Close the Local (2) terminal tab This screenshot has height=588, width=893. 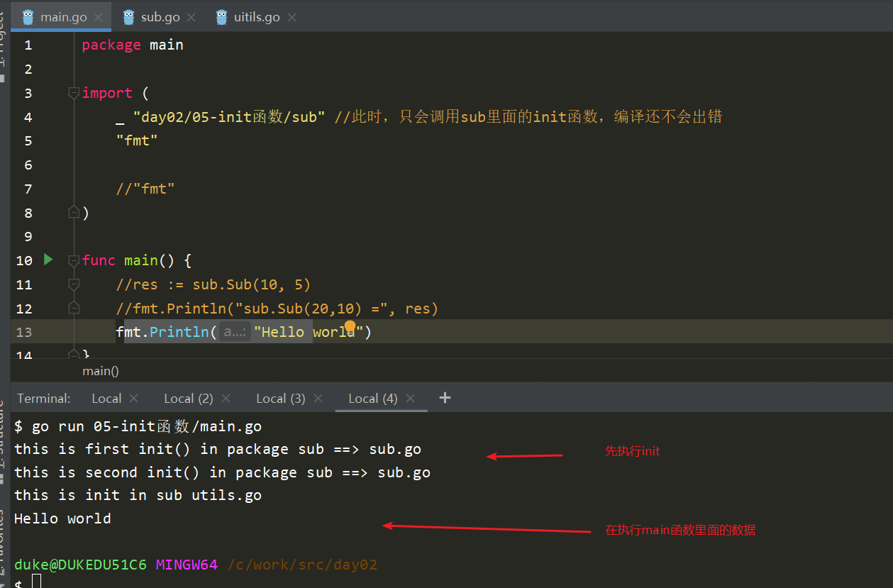coord(226,399)
